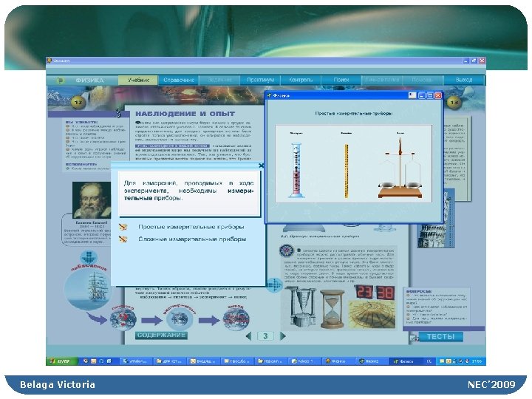The image size is (532, 399).
Task: Select the greyed Задачник tab
Action: click(219, 80)
